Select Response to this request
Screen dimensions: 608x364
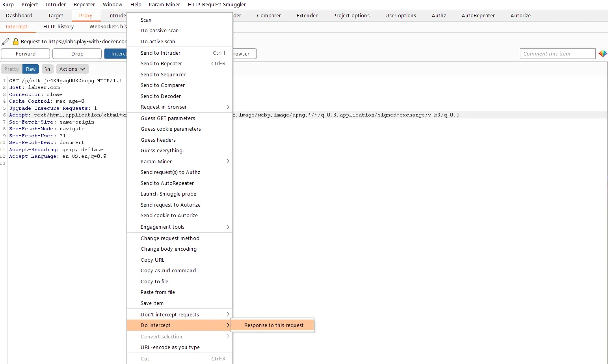(273, 325)
